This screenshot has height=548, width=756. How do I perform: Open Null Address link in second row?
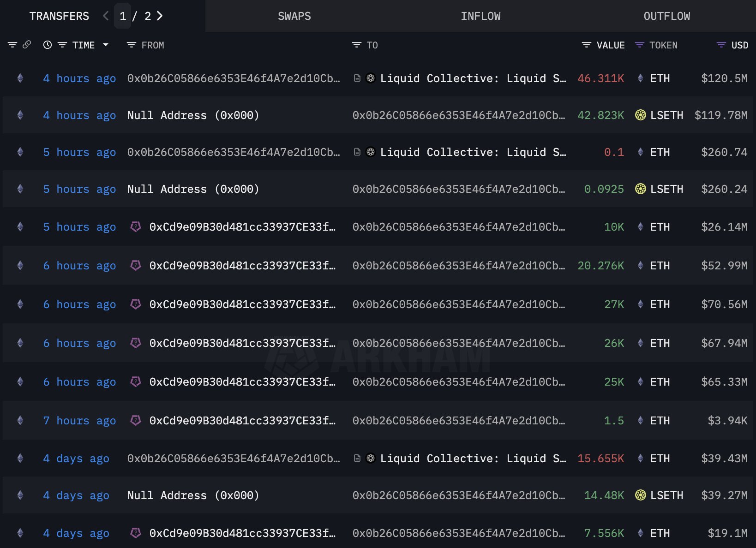pyautogui.click(x=193, y=115)
